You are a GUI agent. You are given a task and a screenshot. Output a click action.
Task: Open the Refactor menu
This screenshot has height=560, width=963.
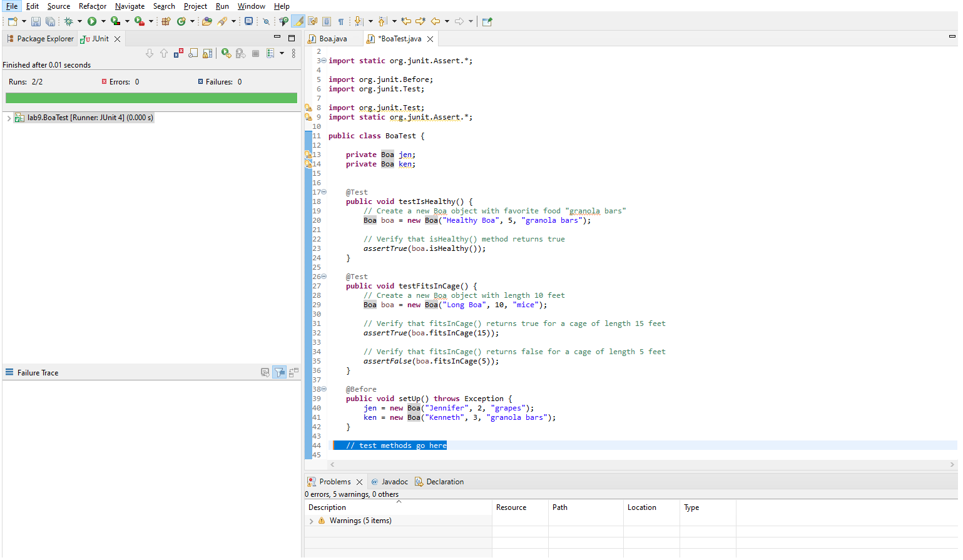click(x=92, y=6)
